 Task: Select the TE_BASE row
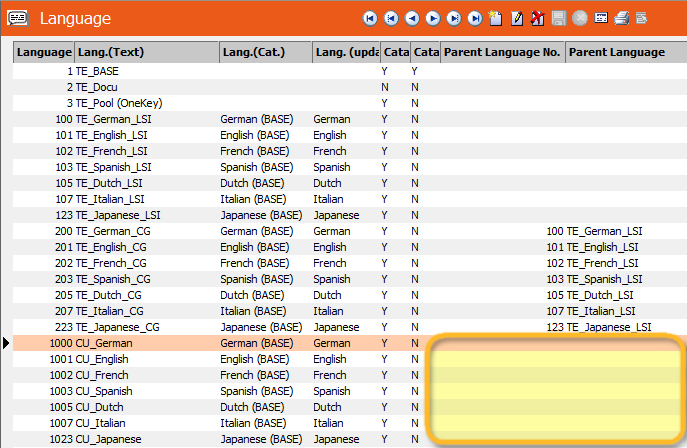[x=350, y=71]
